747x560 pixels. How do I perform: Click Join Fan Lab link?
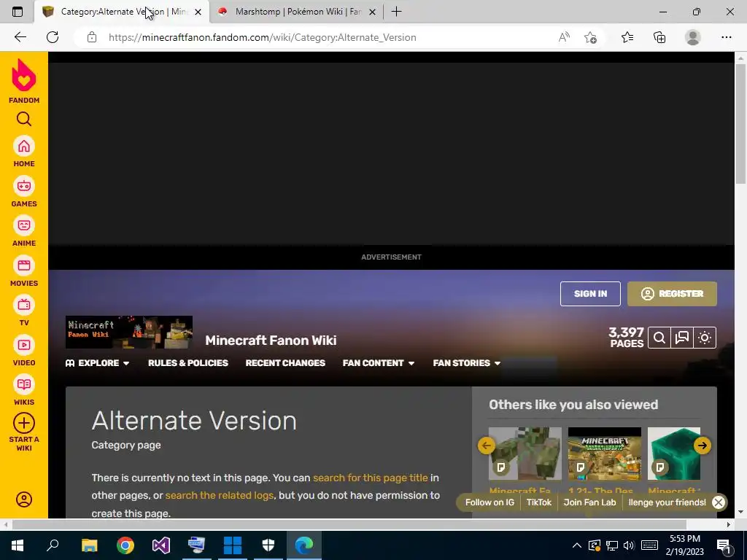589,502
